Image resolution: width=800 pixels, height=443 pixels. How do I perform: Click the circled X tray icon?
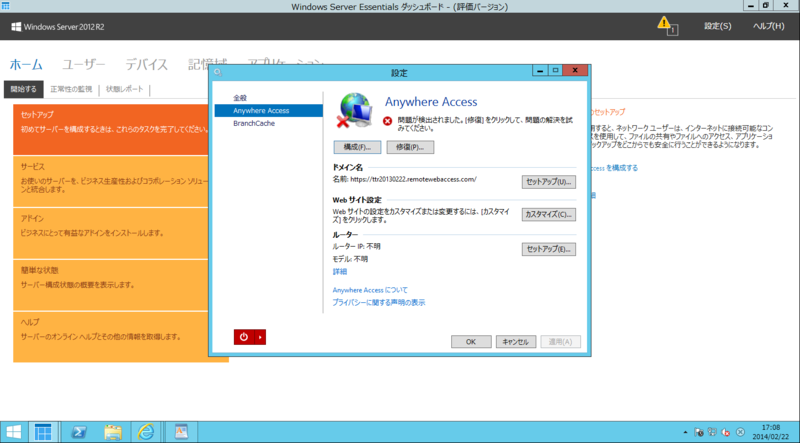(740, 432)
